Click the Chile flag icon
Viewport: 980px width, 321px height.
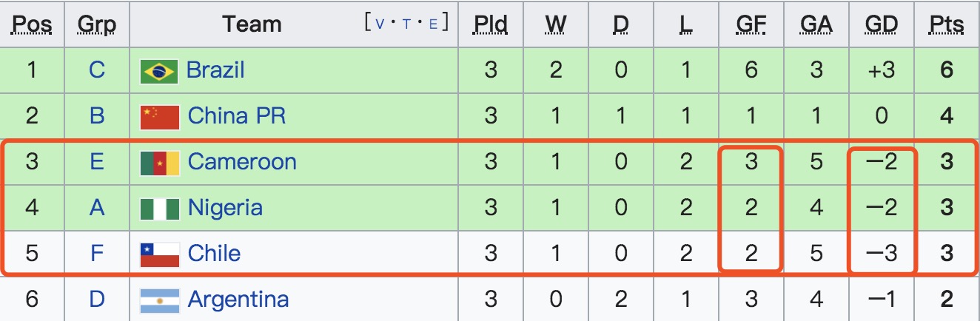[x=159, y=254]
